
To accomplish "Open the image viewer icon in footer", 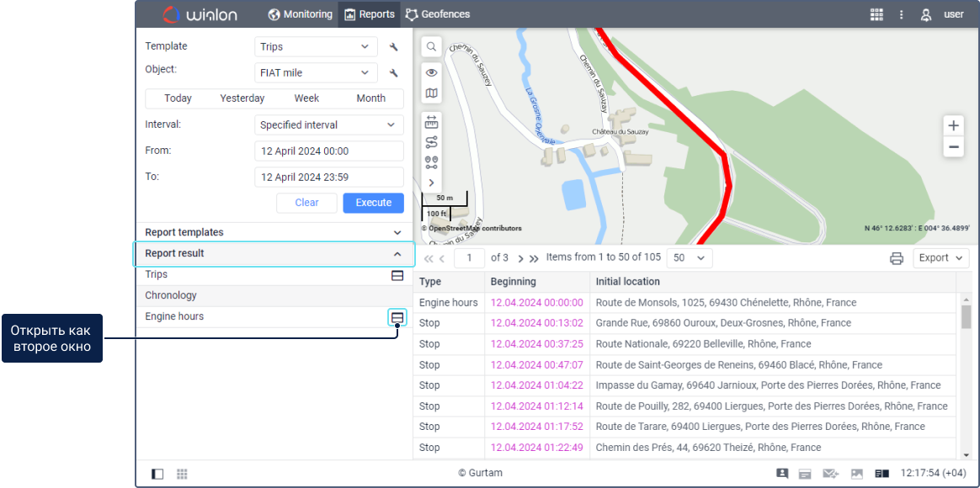I will (x=857, y=474).
